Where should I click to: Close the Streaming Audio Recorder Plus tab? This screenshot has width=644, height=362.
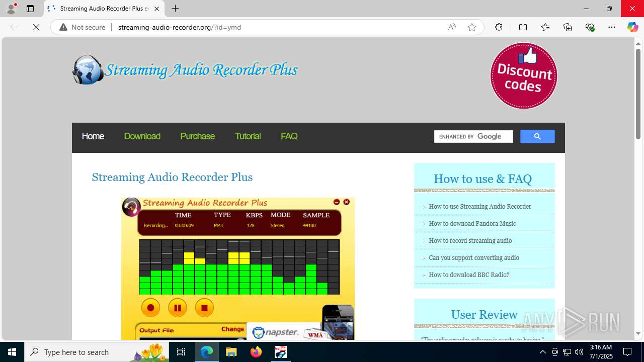(157, 9)
